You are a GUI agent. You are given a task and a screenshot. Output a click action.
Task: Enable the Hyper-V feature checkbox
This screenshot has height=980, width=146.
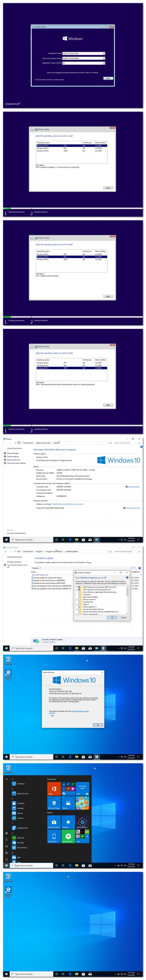(x=79, y=604)
